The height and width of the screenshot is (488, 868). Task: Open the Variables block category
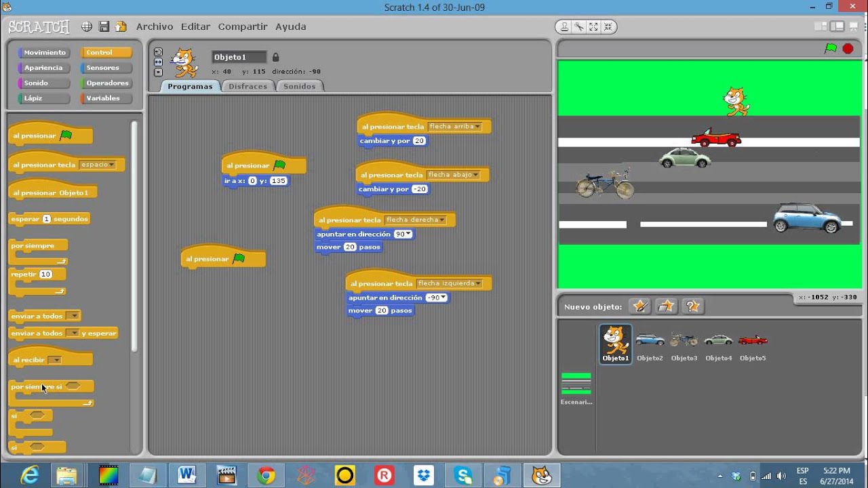click(x=106, y=98)
